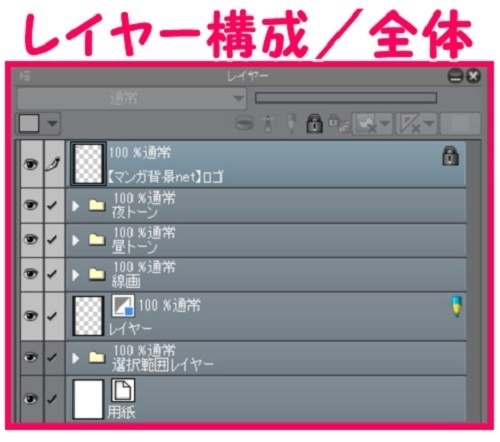The image size is (500, 442).
Task: Click the expression color icon on レイヤー
Action: point(123,305)
